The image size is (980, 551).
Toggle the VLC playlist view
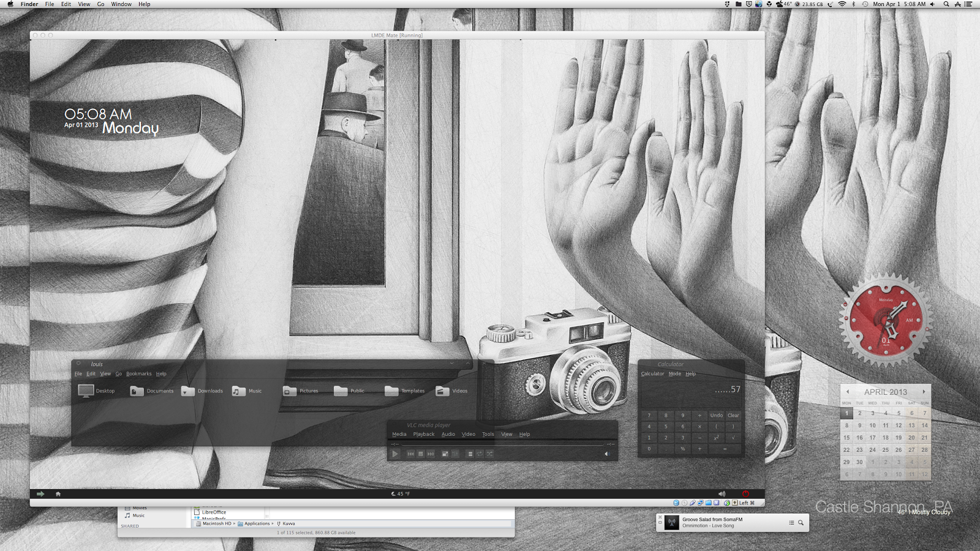coord(470,454)
